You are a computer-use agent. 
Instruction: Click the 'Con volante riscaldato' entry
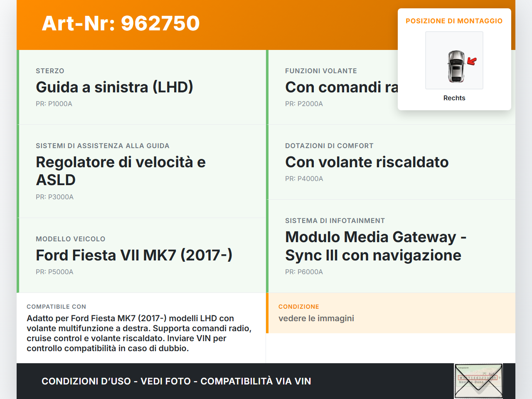(367, 162)
